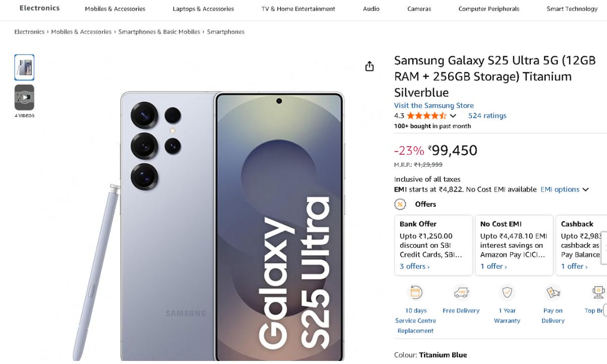Go to the Cameras menu item
Viewport: 607px width, 364px height.
pos(419,9)
